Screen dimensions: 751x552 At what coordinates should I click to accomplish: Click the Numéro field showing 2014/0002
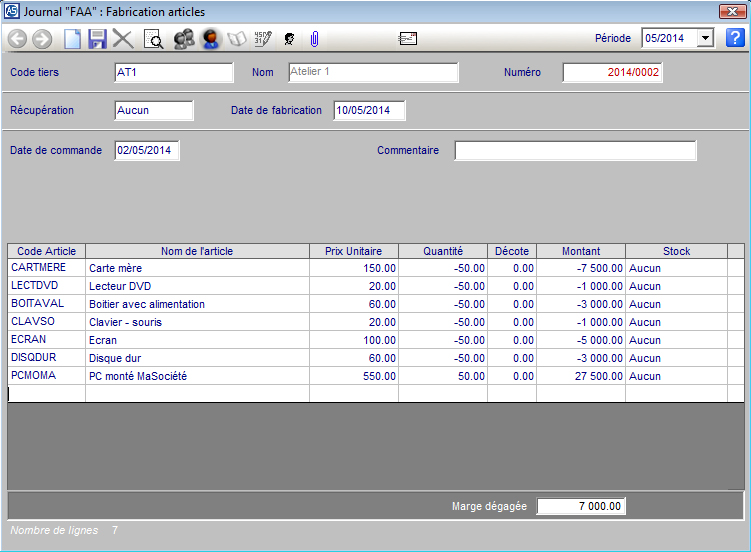click(x=612, y=73)
